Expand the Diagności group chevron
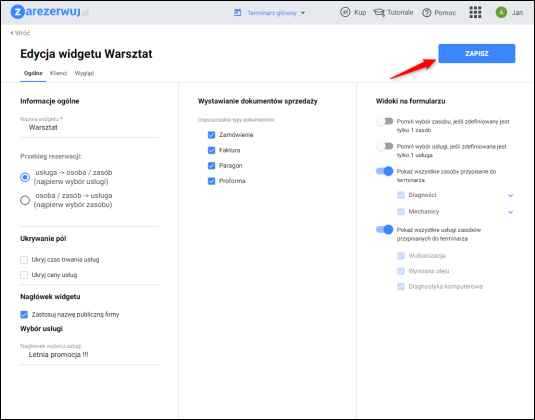 point(510,195)
